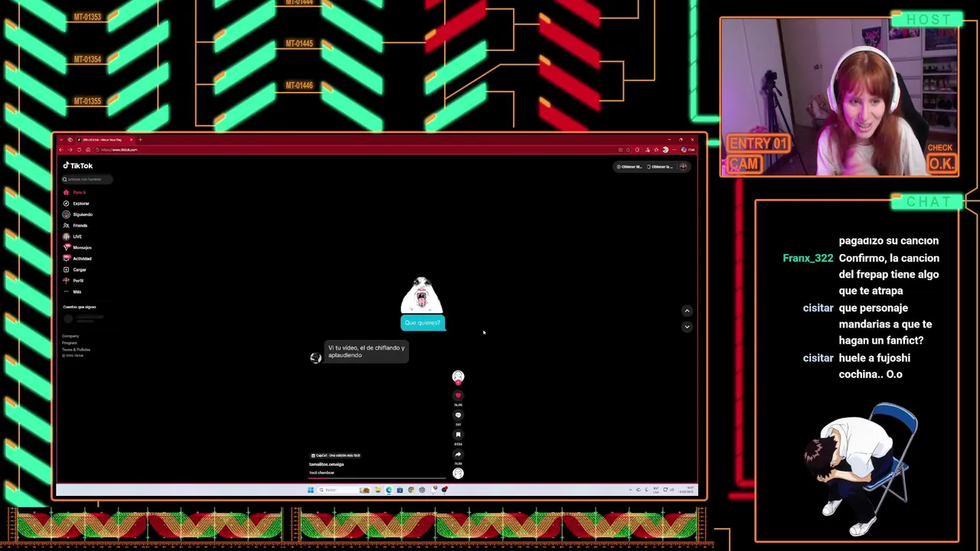Open the Terms & Policies footer link

tap(77, 350)
